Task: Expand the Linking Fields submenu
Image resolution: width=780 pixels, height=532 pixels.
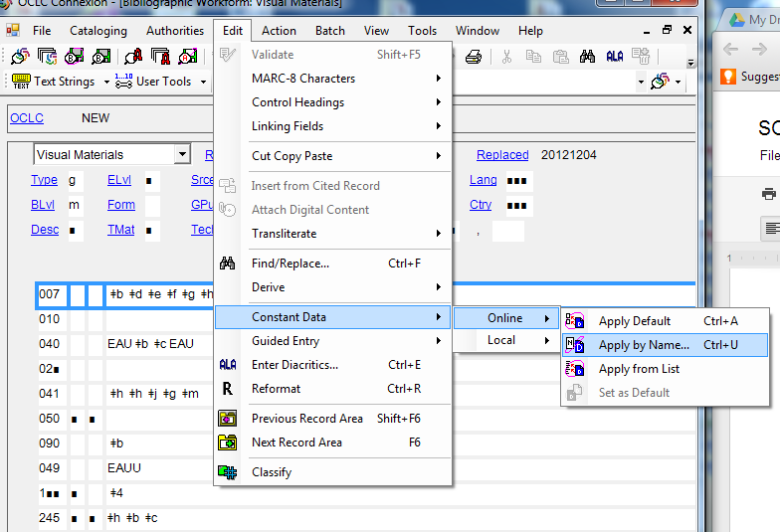Action: [x=438, y=125]
